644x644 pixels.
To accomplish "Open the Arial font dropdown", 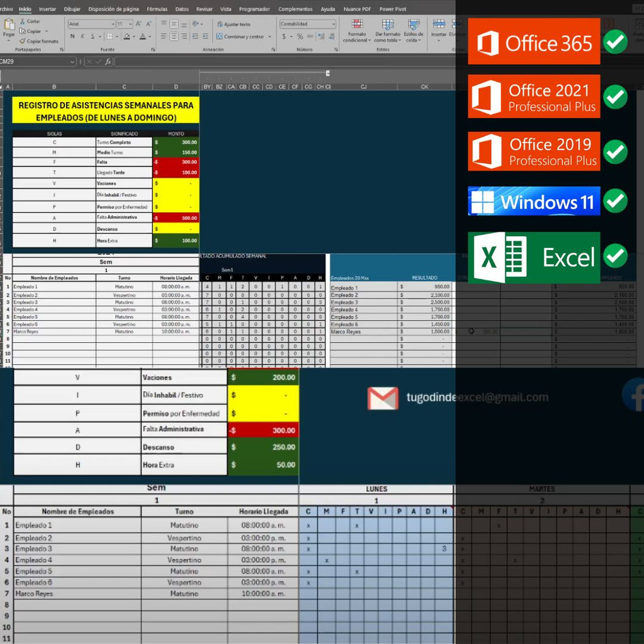I will tap(113, 24).
